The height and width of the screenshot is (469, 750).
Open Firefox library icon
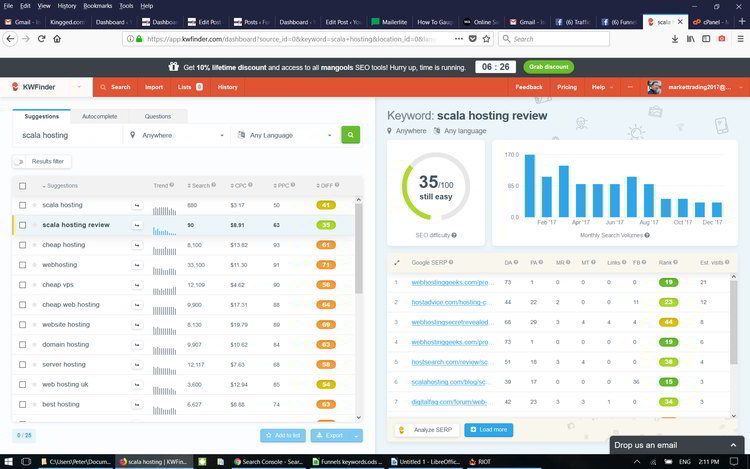(690, 39)
